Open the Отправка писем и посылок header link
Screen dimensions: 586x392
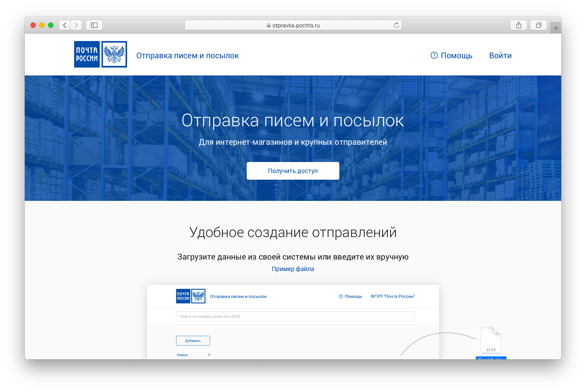(x=188, y=56)
